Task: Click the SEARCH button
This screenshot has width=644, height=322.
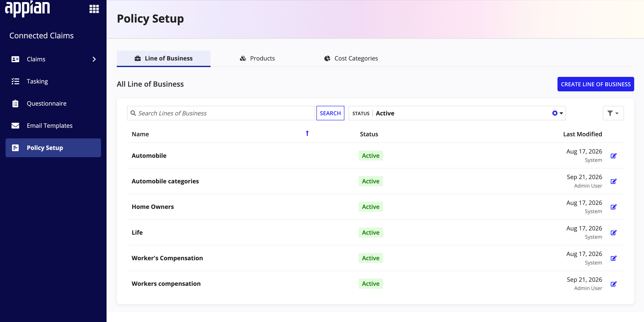Action: click(x=330, y=113)
